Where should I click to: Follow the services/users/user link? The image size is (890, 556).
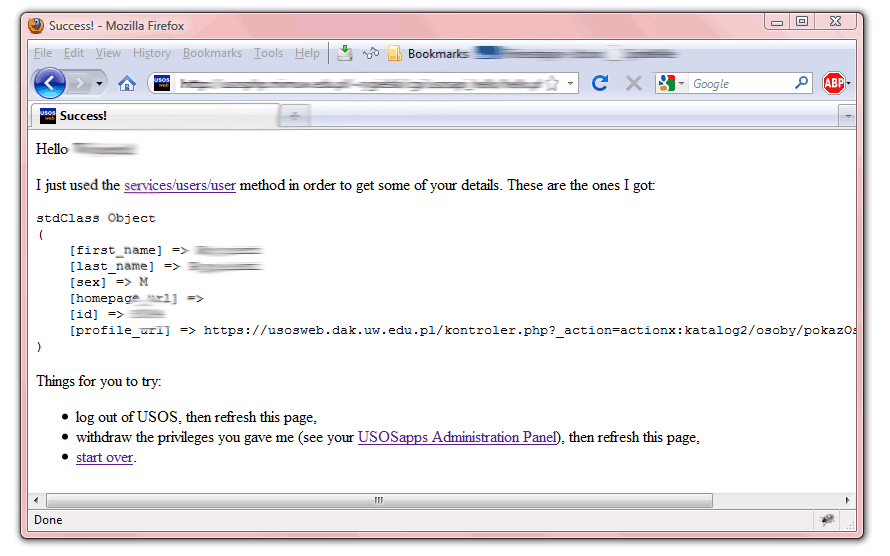[180, 185]
